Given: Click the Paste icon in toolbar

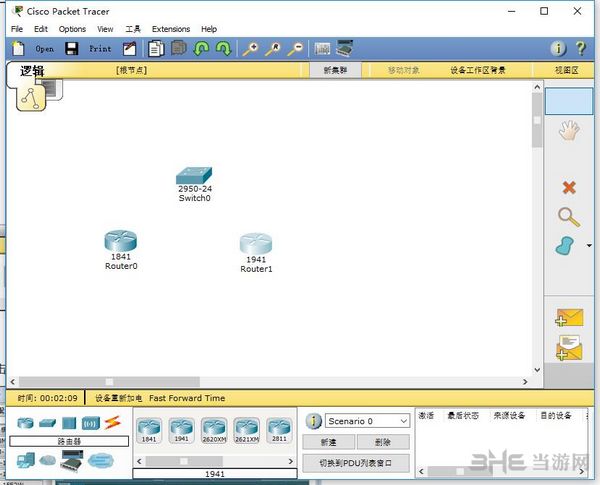Looking at the screenshot, I should (x=179, y=48).
